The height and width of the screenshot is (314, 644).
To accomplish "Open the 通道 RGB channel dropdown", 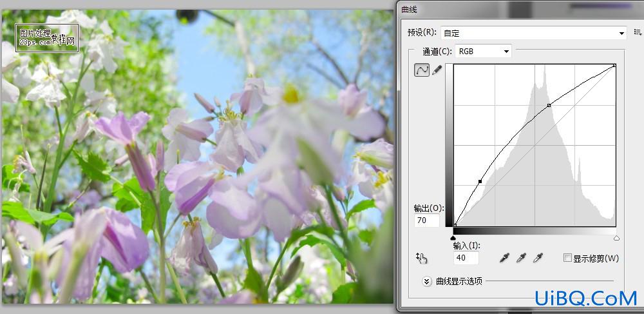I will [483, 52].
